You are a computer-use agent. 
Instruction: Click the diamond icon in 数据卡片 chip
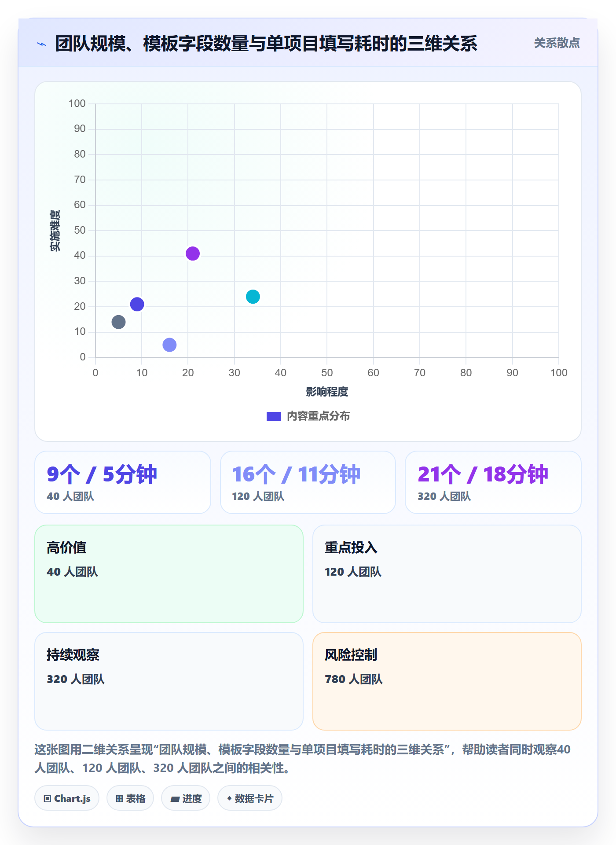tap(229, 798)
